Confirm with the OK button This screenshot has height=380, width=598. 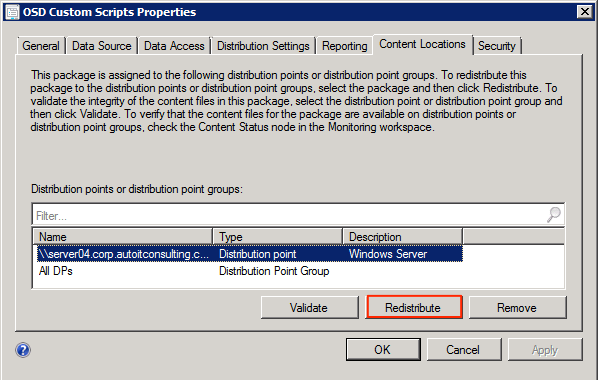pyautogui.click(x=383, y=349)
